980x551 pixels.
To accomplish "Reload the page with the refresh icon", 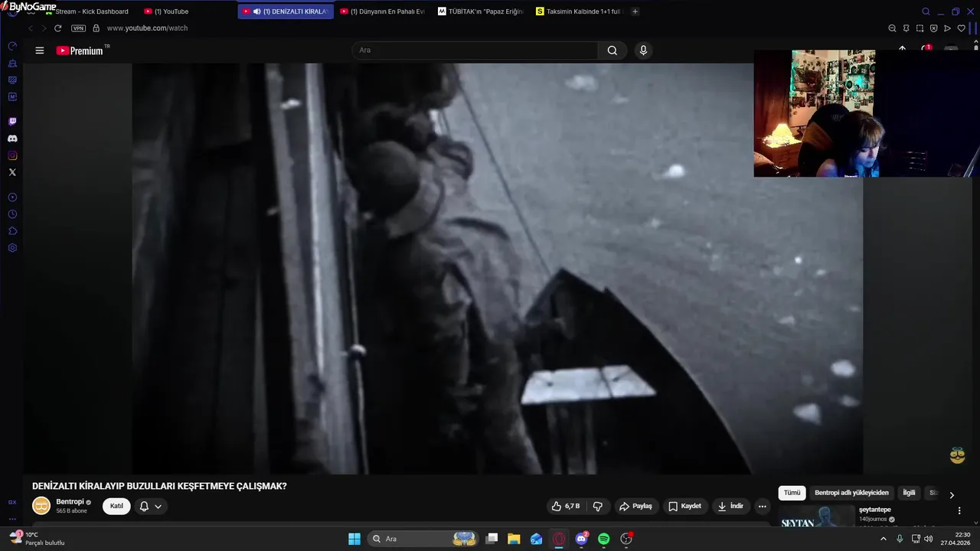I will (x=57, y=28).
